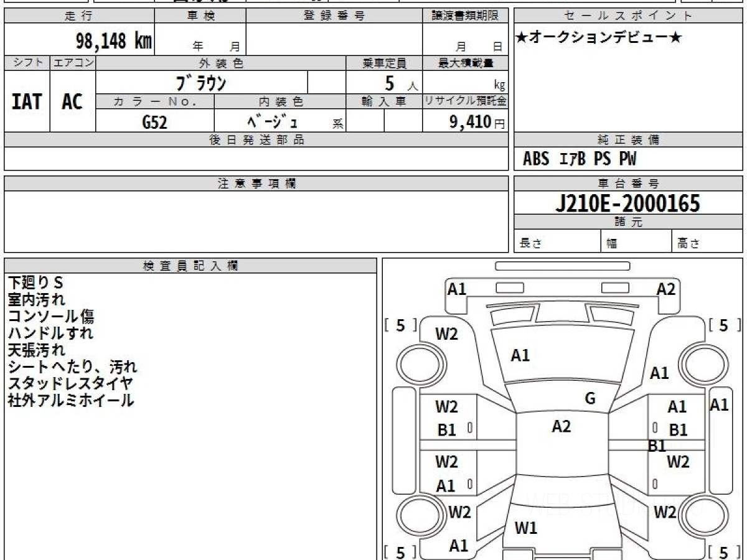Select the A1 mark on the hood
The width and height of the screenshot is (747, 560).
pos(520,355)
